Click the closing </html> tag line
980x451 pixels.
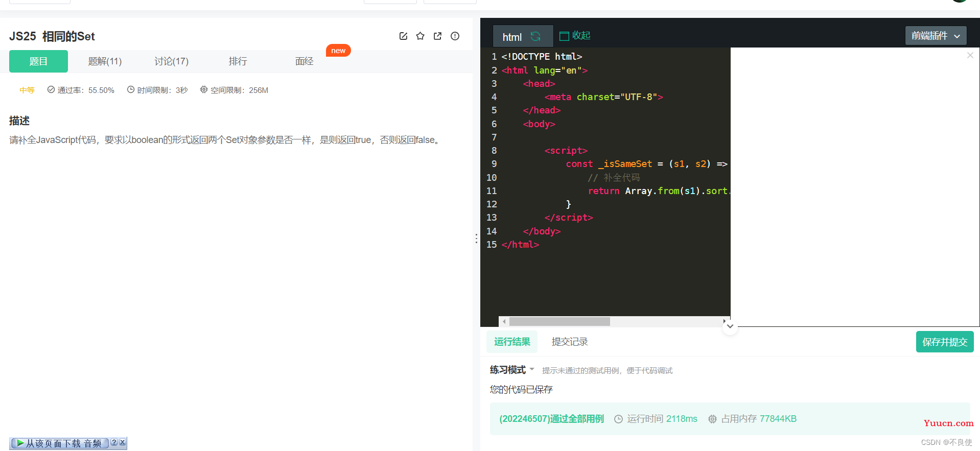pyautogui.click(x=520, y=245)
